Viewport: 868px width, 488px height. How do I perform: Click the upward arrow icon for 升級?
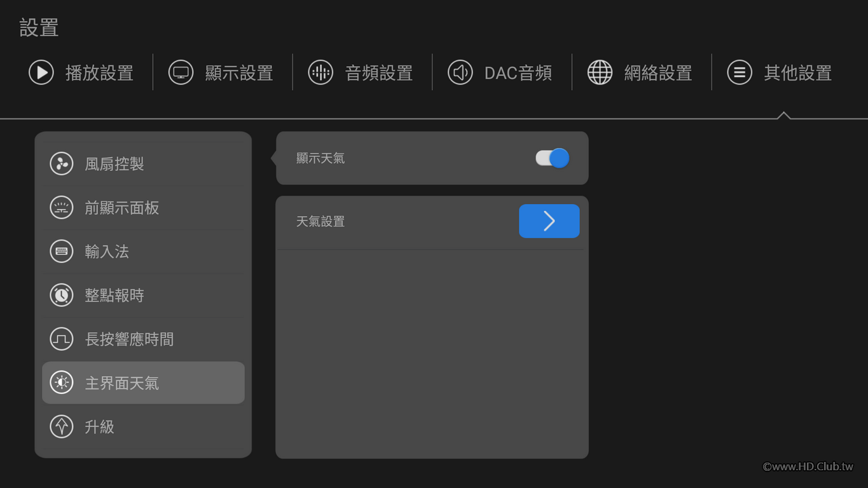tap(62, 427)
